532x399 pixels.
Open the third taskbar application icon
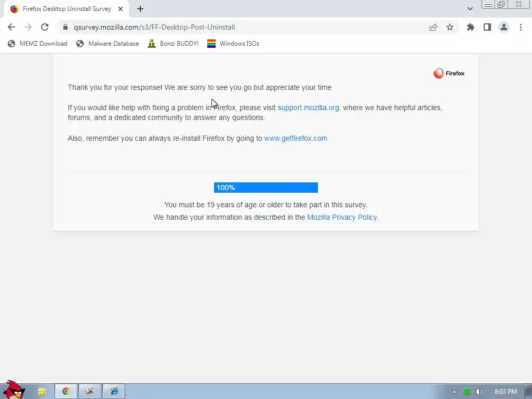[89, 392]
